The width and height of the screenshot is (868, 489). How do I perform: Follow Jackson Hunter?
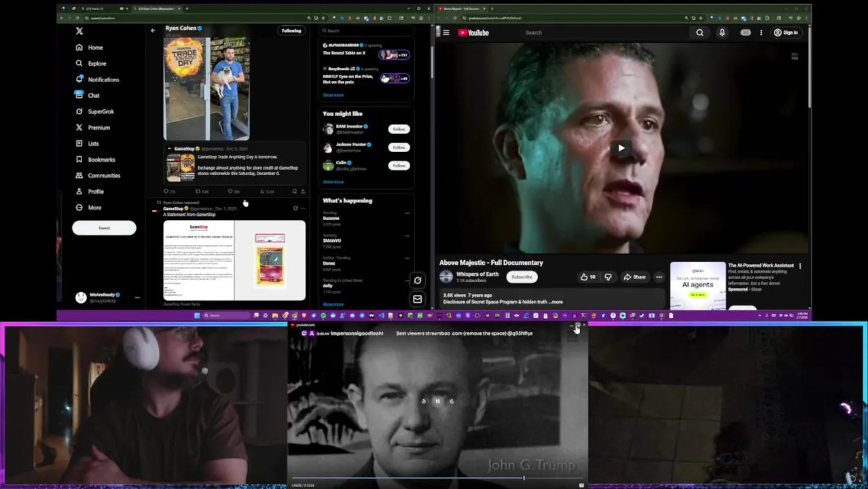399,147
